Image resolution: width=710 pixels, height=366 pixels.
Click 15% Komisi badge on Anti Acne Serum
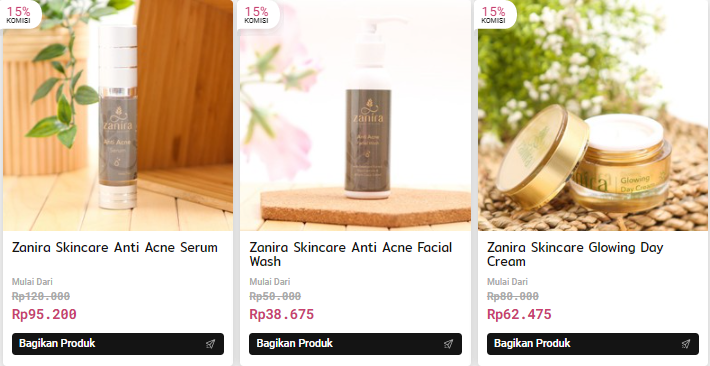tap(19, 14)
